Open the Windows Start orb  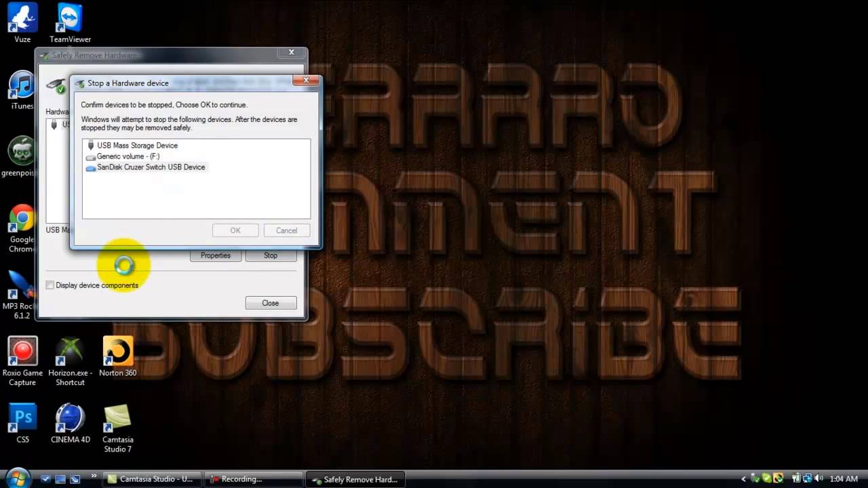18,478
